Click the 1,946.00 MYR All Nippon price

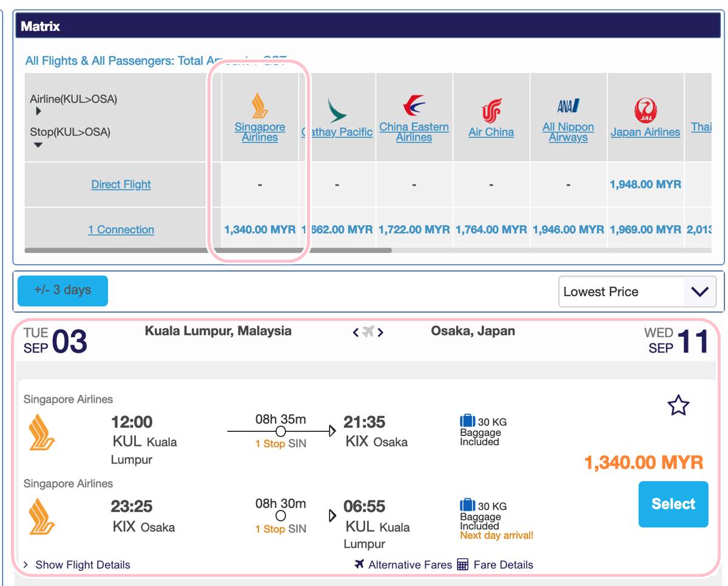point(568,230)
